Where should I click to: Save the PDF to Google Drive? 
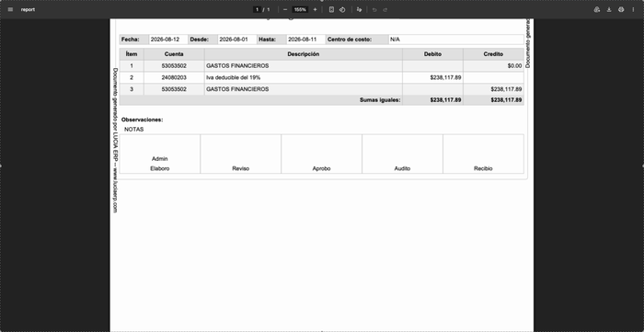click(x=597, y=9)
